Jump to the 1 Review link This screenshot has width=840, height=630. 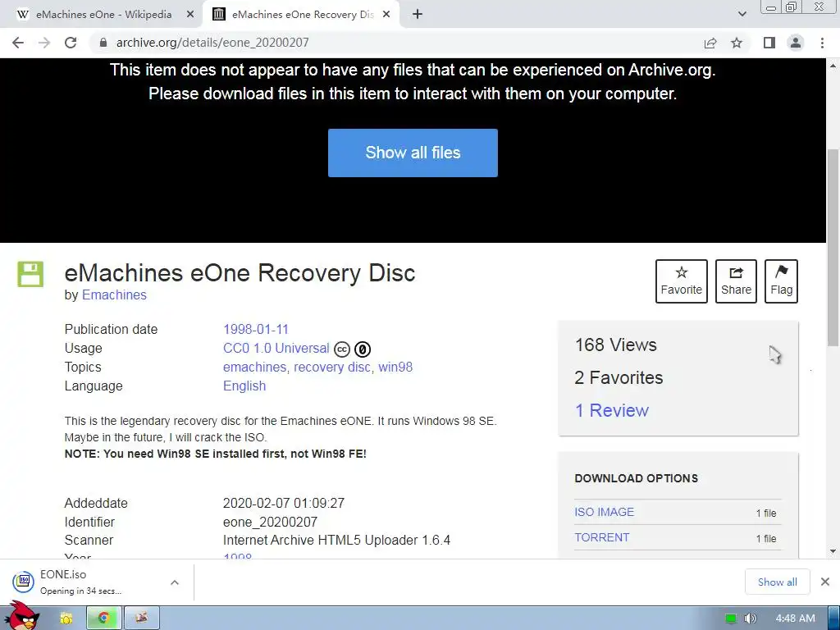pos(611,410)
